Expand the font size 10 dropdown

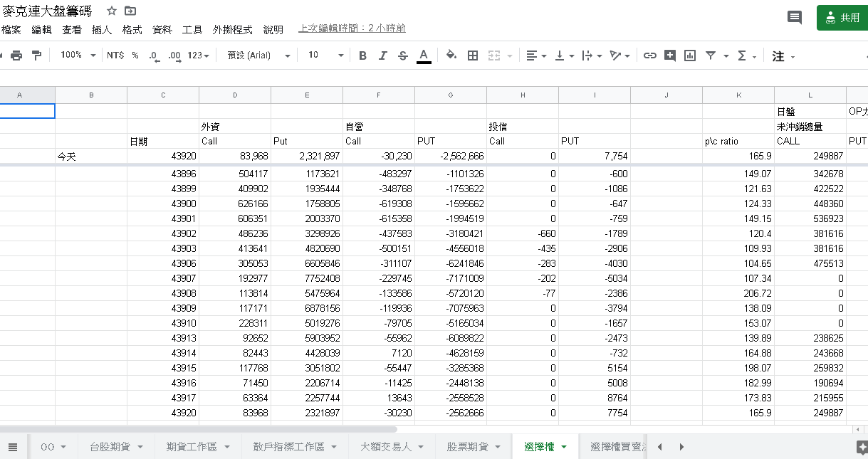pyautogui.click(x=325, y=56)
